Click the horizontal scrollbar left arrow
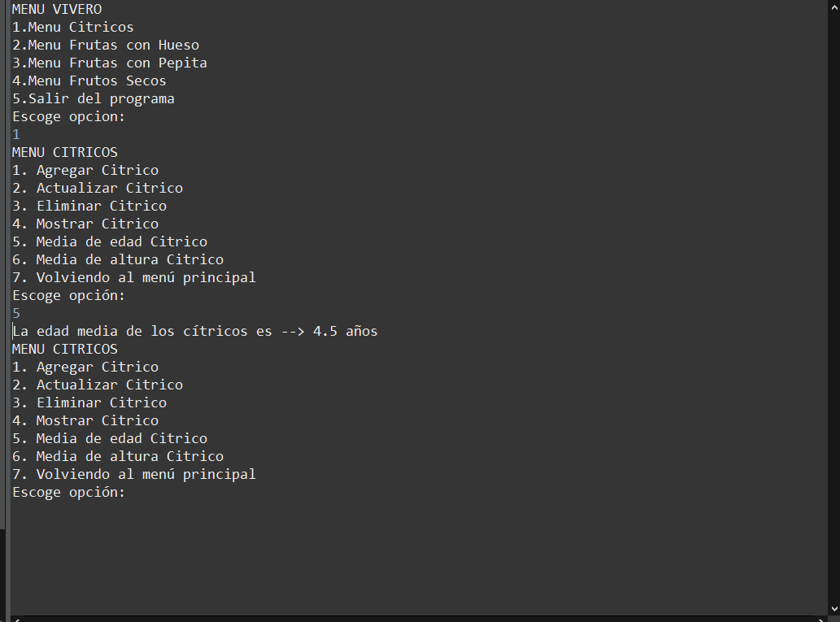 click(17, 619)
